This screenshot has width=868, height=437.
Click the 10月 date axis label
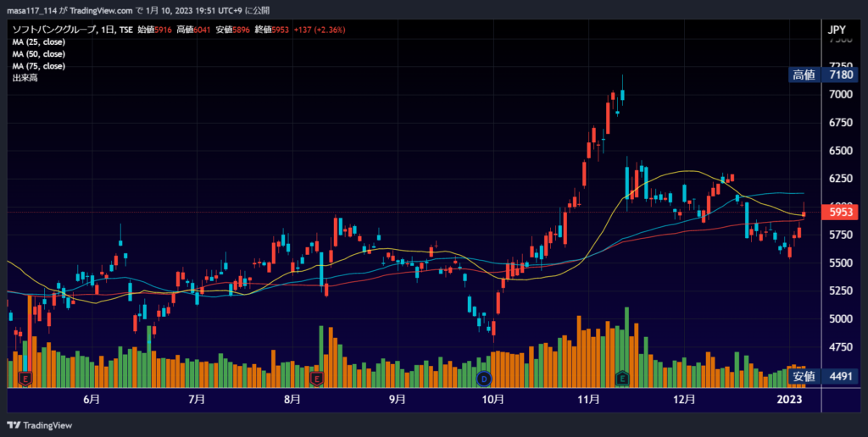point(492,399)
